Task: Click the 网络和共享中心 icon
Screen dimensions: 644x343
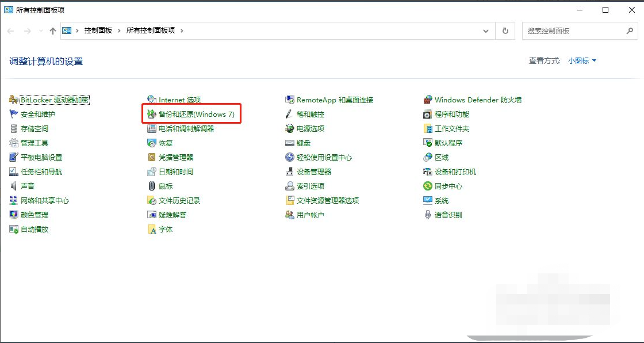Action: pos(14,201)
